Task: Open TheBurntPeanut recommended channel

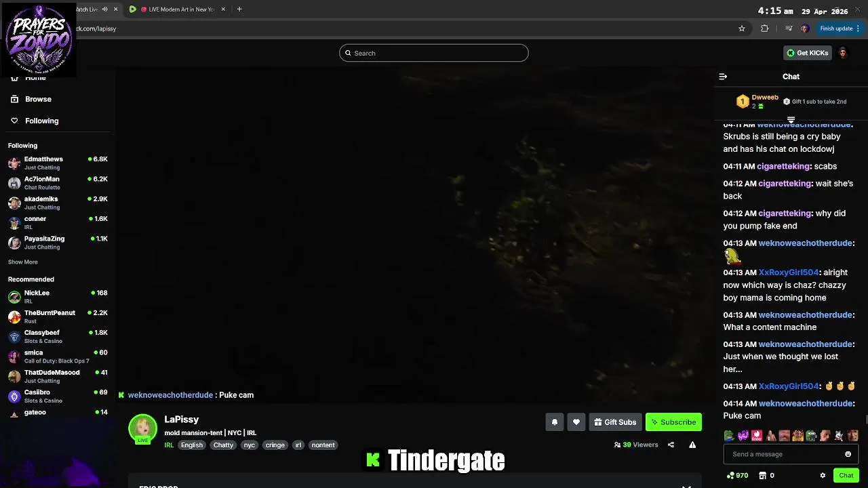Action: (x=58, y=317)
